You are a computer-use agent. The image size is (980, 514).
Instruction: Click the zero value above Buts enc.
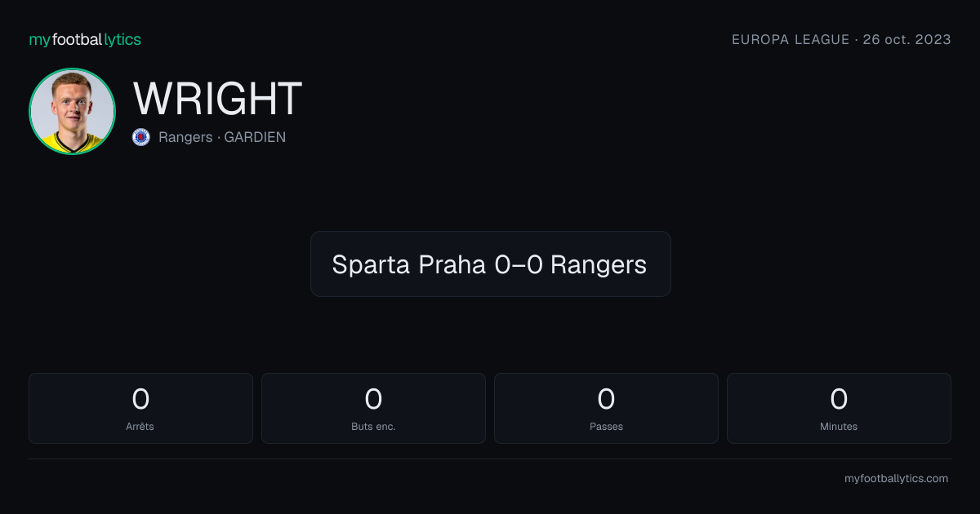coord(373,399)
